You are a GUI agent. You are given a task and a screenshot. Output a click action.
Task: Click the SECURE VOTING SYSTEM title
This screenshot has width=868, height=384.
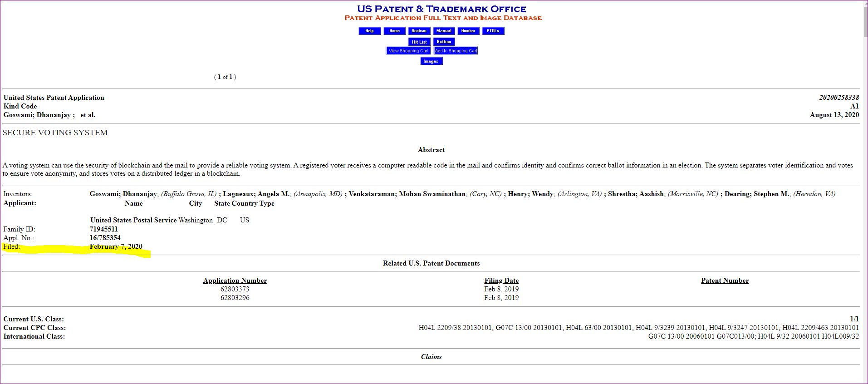pyautogui.click(x=55, y=133)
